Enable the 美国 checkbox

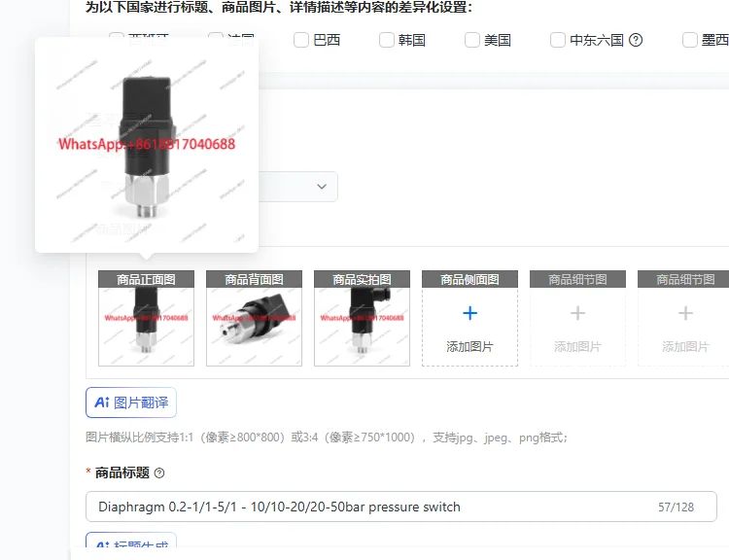pyautogui.click(x=471, y=40)
